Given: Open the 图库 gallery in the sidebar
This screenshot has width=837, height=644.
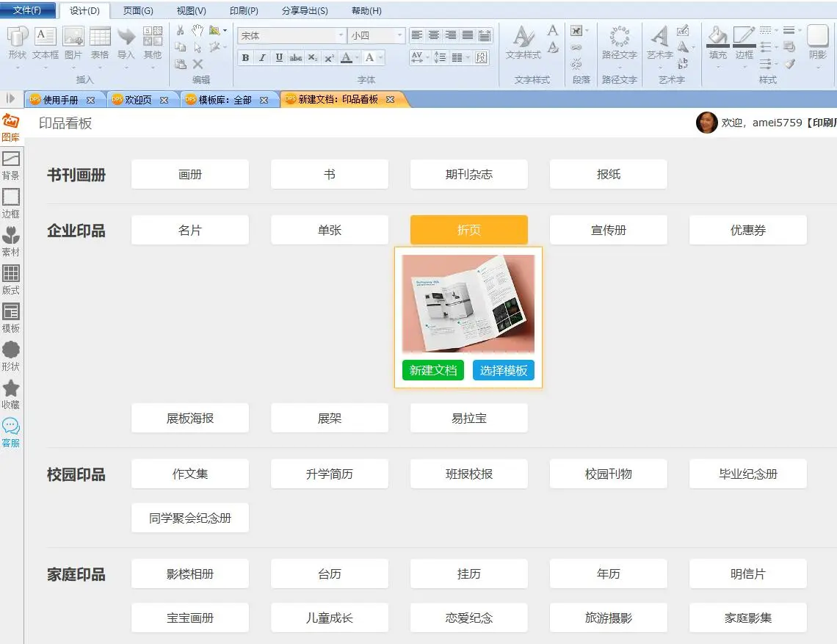Looking at the screenshot, I should [11, 126].
